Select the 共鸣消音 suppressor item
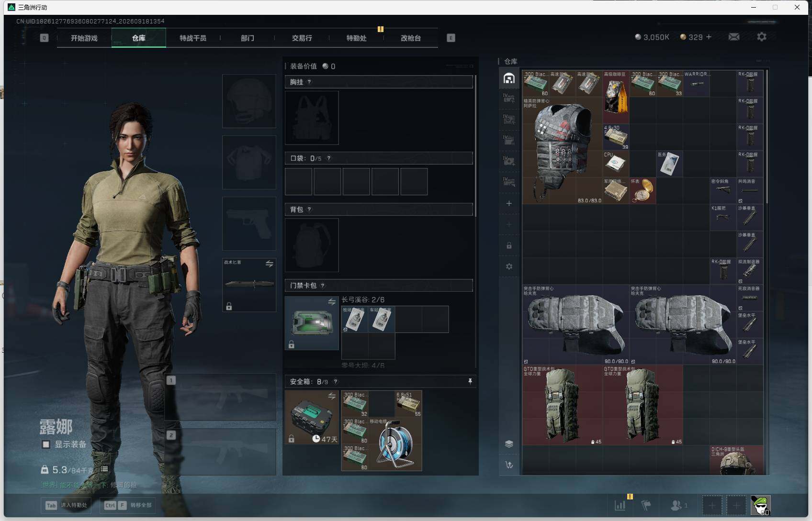The width and height of the screenshot is (812, 521). (x=750, y=191)
